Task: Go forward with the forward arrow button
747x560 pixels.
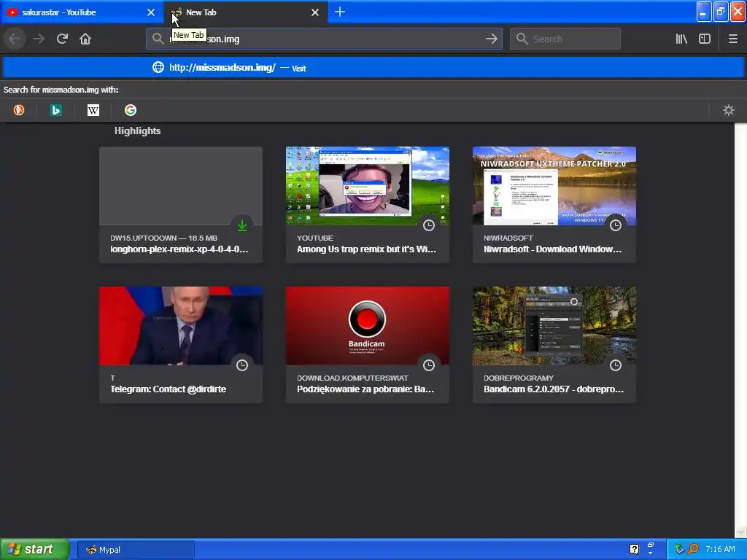Action: click(39, 39)
